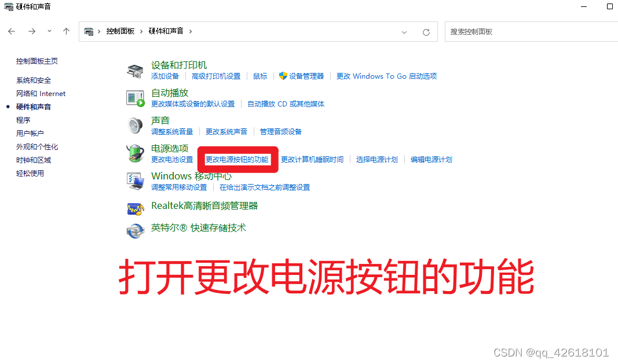Click the AutoPlay (自动播放) category icon
The image size is (618, 364).
(x=135, y=98)
